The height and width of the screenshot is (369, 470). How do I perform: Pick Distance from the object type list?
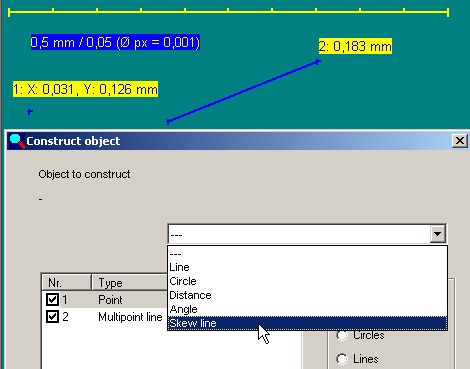coord(307,295)
